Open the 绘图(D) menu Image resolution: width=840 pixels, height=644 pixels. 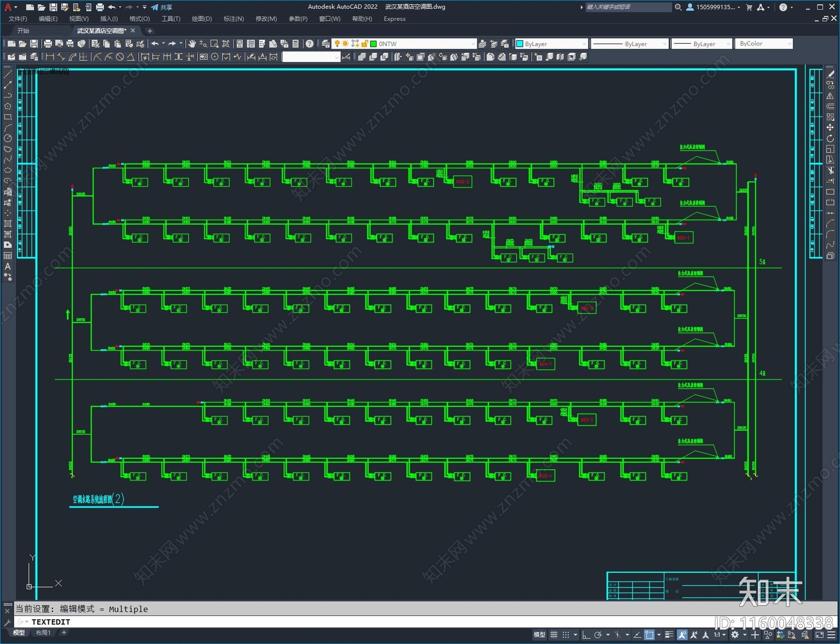[202, 19]
